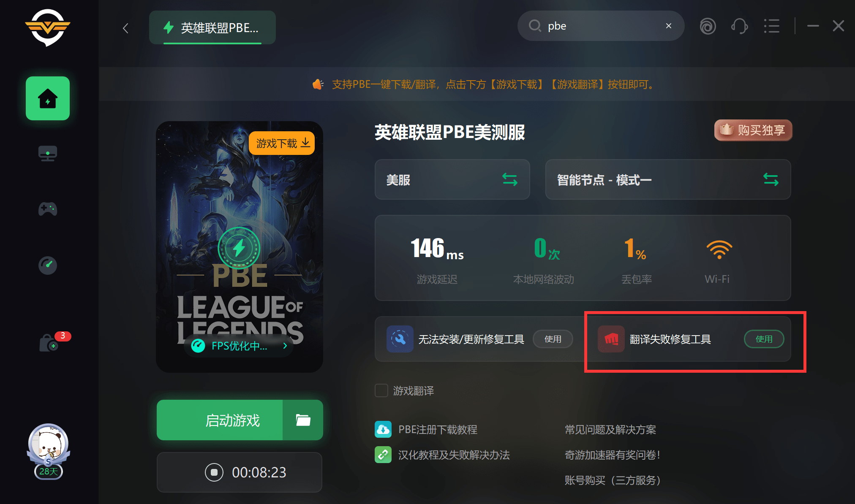Open the home acceleration page icon
Image resolution: width=855 pixels, height=504 pixels.
pyautogui.click(x=48, y=98)
